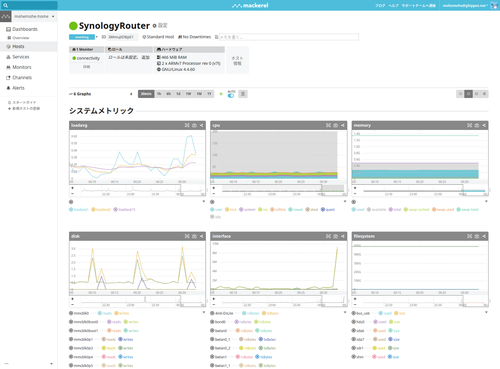Screen dimensions: 500x369
Task: Select the 1h time range
Action: coord(159,94)
